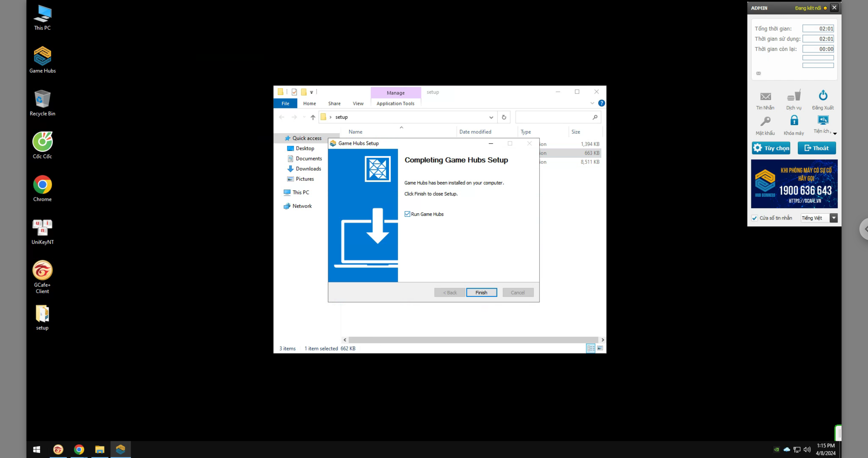
Task: Click NVIDIA icon in system tray
Action: pos(776,449)
